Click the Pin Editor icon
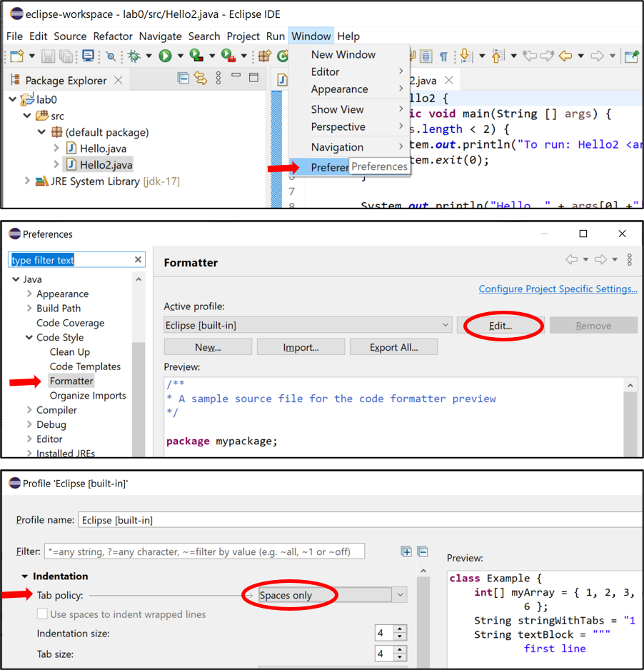This screenshot has height=670, width=644. tap(632, 56)
